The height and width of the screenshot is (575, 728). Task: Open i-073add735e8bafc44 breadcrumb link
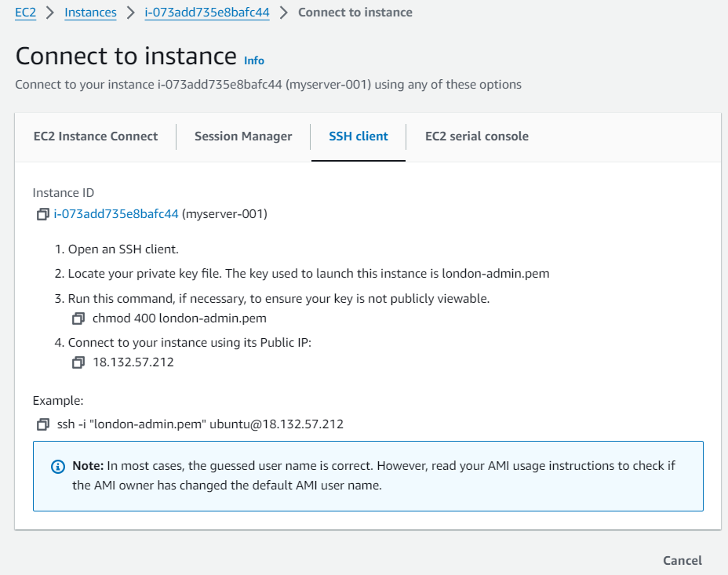207,13
